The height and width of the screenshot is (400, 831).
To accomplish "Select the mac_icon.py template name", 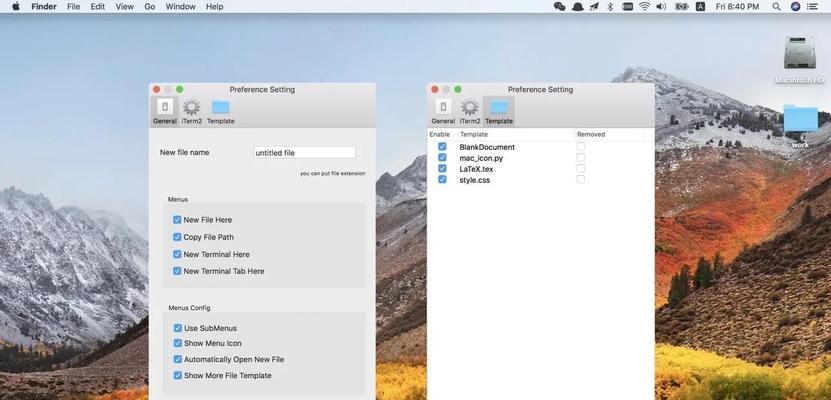I will pos(481,158).
